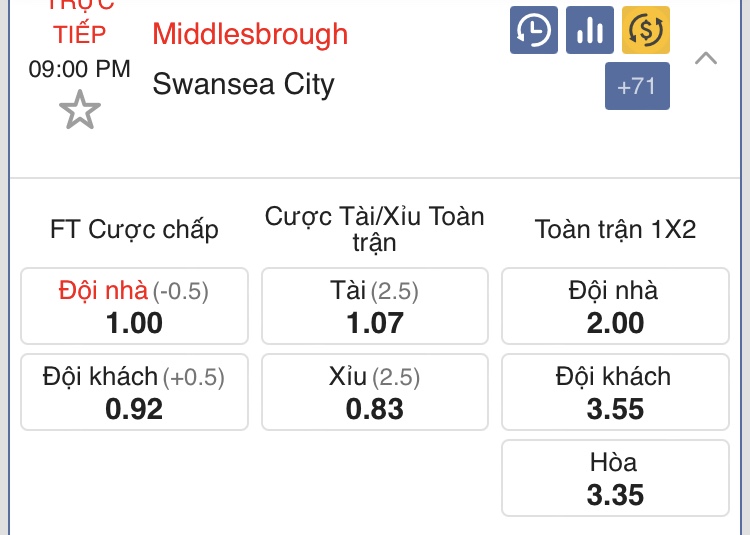Select handicap Đội nhà (-0.5) at 1.00

tap(134, 306)
